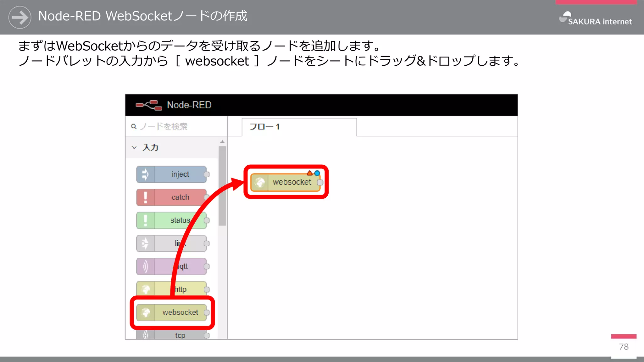Click the SAKURA internet logo
644x362 pixels.
point(596,18)
